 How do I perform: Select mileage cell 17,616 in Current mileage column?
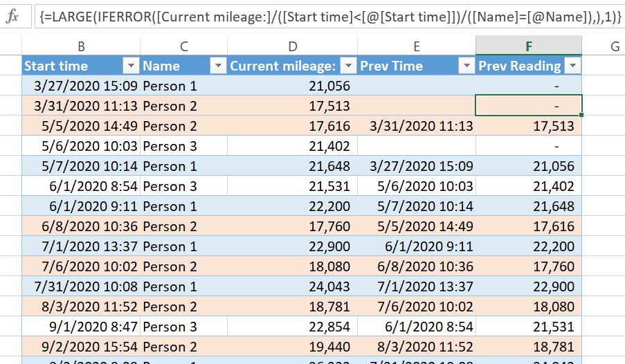click(293, 125)
